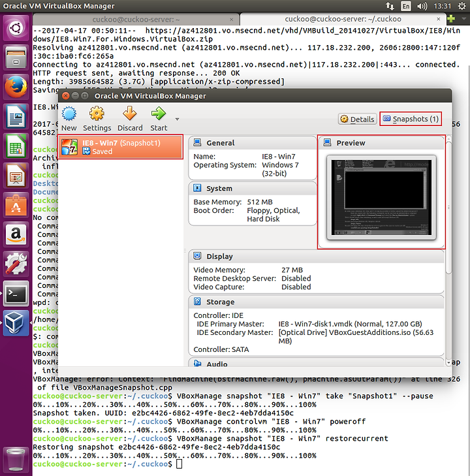Click the terminal command prompt cursor
Screen dimensions: 470x476
[x=179, y=464]
